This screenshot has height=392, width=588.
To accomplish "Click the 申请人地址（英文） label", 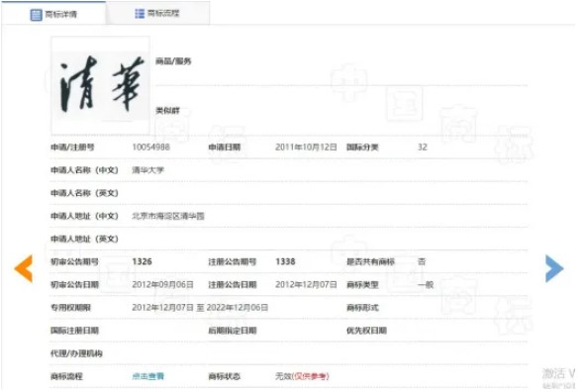I will tap(84, 239).
